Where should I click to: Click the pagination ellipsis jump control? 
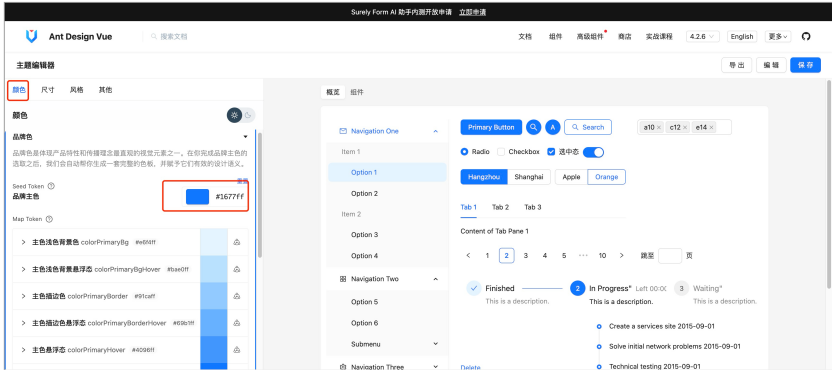(583, 255)
